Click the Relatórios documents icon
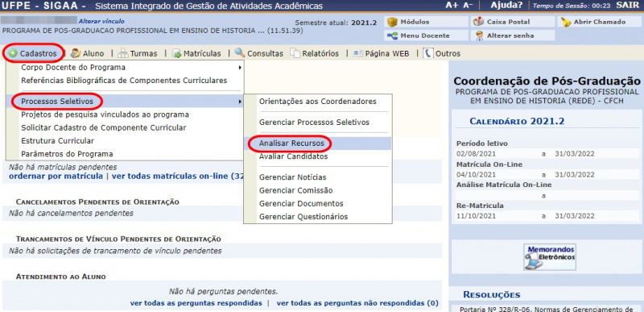This screenshot has height=312, width=644. pos(295,53)
